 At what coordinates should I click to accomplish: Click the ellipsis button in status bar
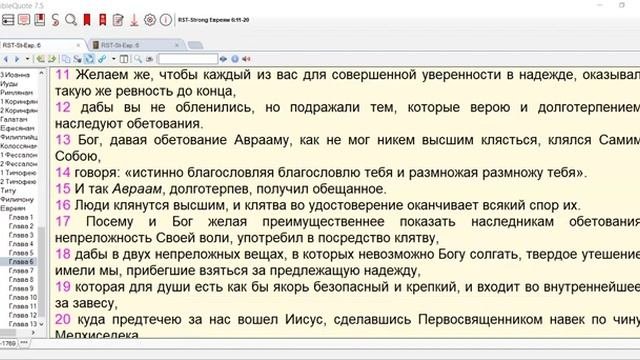24,343
